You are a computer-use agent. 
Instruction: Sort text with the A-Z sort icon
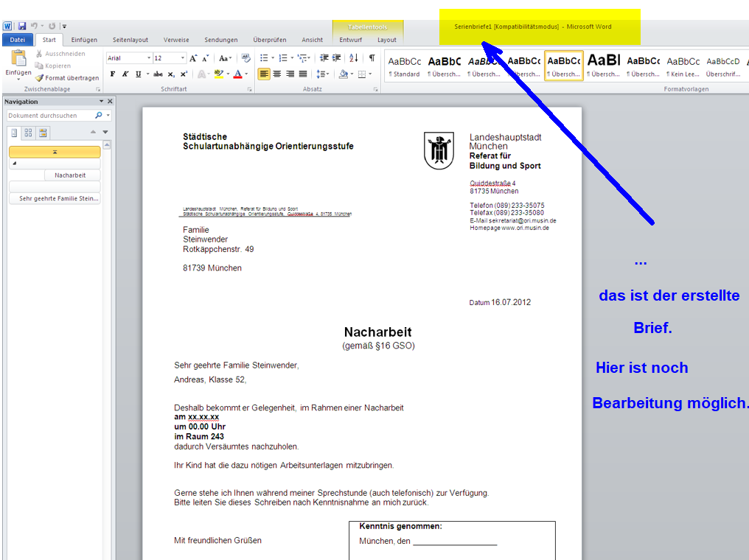pos(353,58)
